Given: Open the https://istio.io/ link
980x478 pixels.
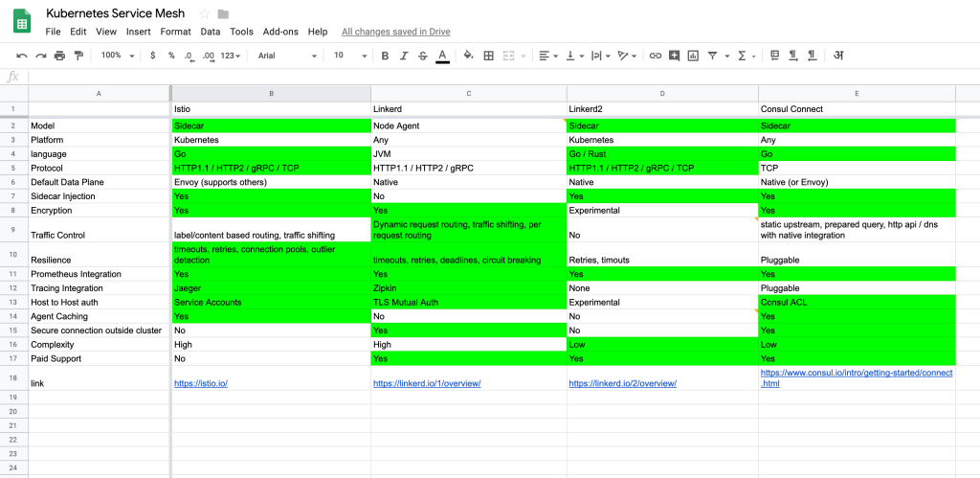Looking at the screenshot, I should (201, 383).
